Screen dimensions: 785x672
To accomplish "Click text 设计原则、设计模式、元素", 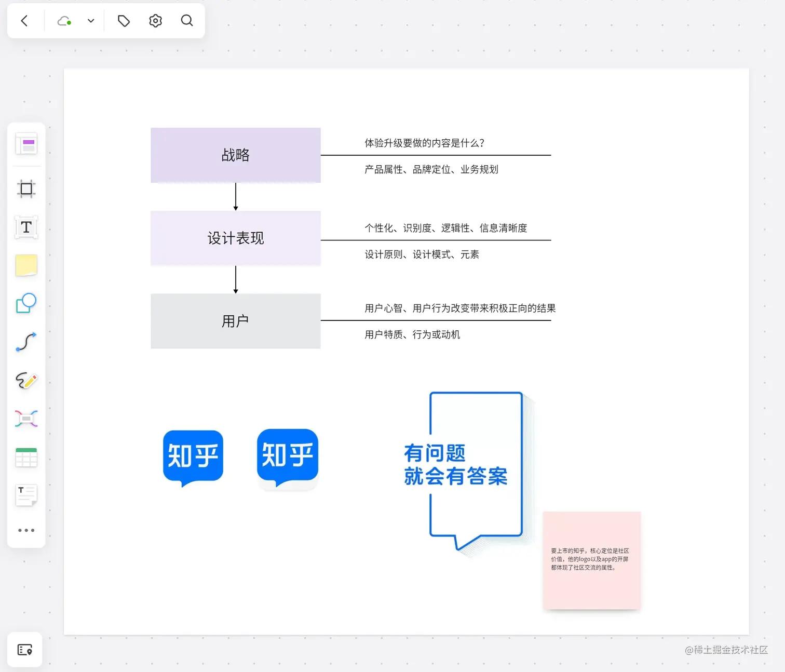I will click(422, 254).
